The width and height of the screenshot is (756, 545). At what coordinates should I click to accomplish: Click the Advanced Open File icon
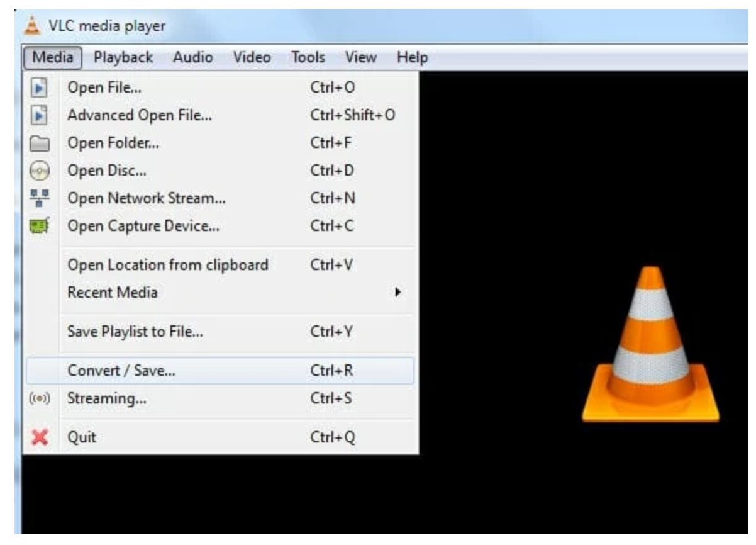coord(40,115)
